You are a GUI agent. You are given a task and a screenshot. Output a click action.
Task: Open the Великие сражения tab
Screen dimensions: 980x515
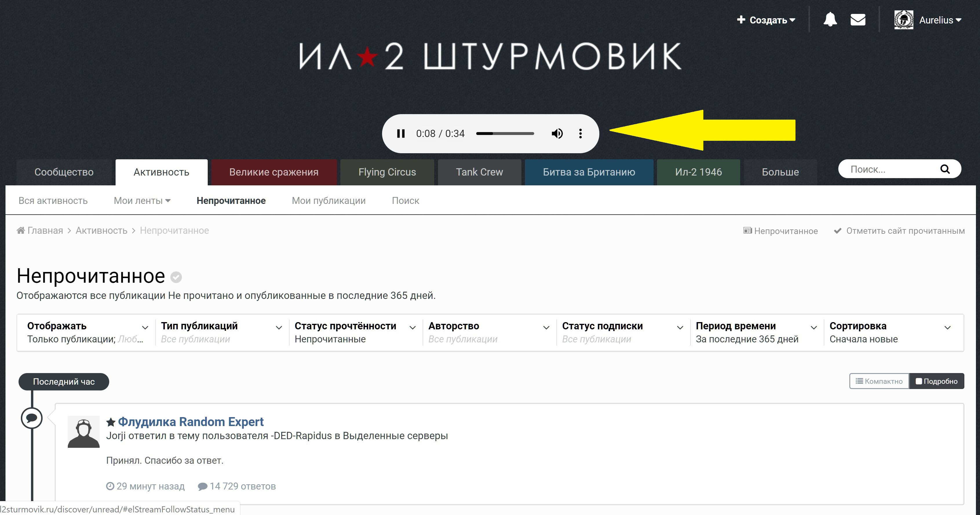coord(273,172)
